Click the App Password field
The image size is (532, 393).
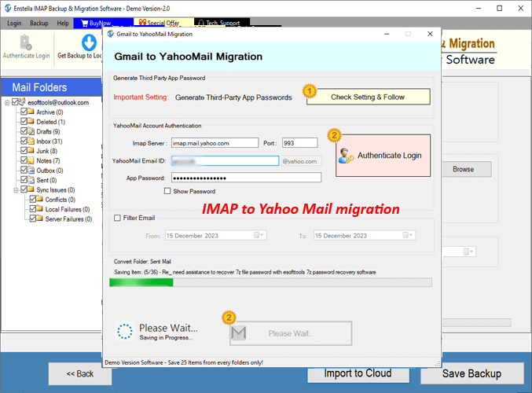click(x=246, y=178)
